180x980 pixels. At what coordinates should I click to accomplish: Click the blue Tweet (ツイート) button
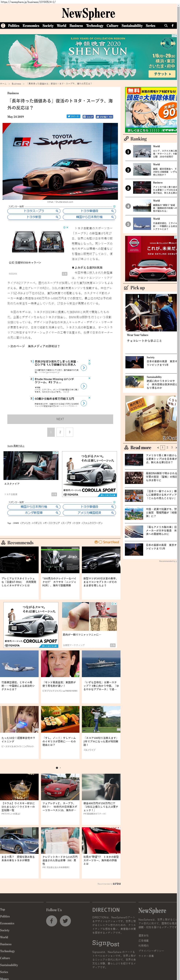click(x=73, y=116)
